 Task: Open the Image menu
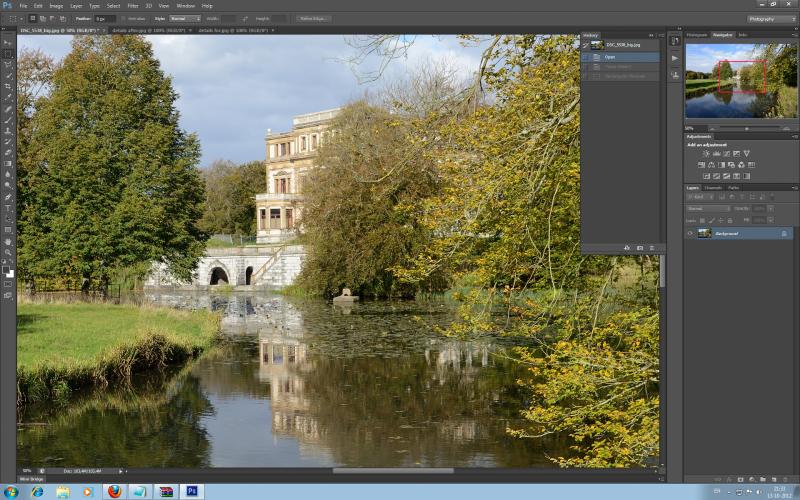(x=56, y=6)
